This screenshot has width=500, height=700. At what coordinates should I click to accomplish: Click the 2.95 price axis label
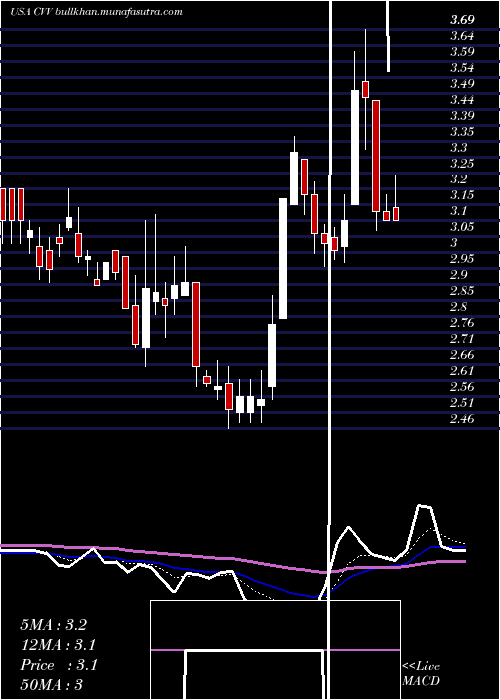point(462,259)
